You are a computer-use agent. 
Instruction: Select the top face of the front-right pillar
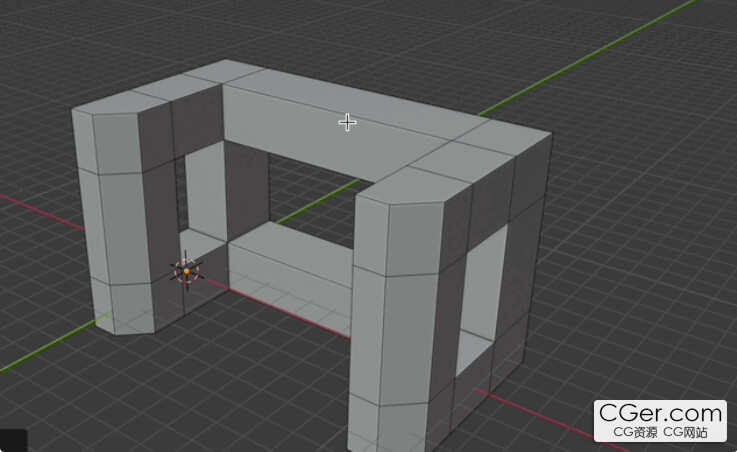pos(410,189)
